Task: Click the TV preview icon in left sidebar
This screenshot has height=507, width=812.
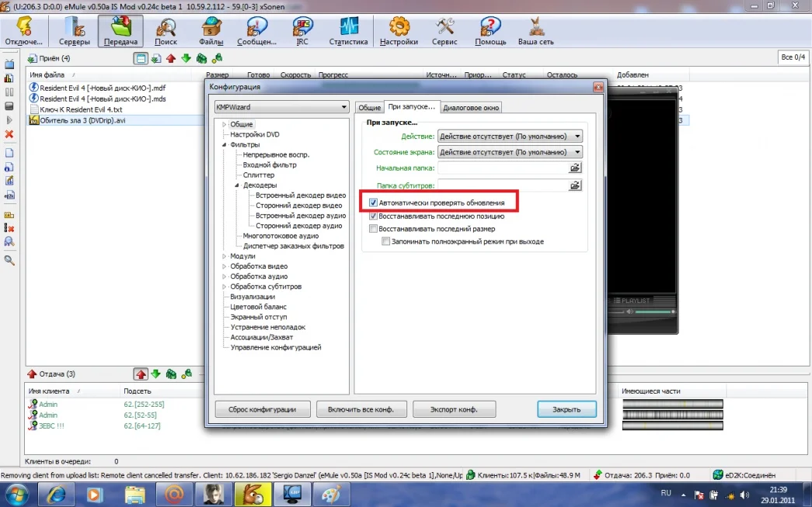Action: coord(9,64)
